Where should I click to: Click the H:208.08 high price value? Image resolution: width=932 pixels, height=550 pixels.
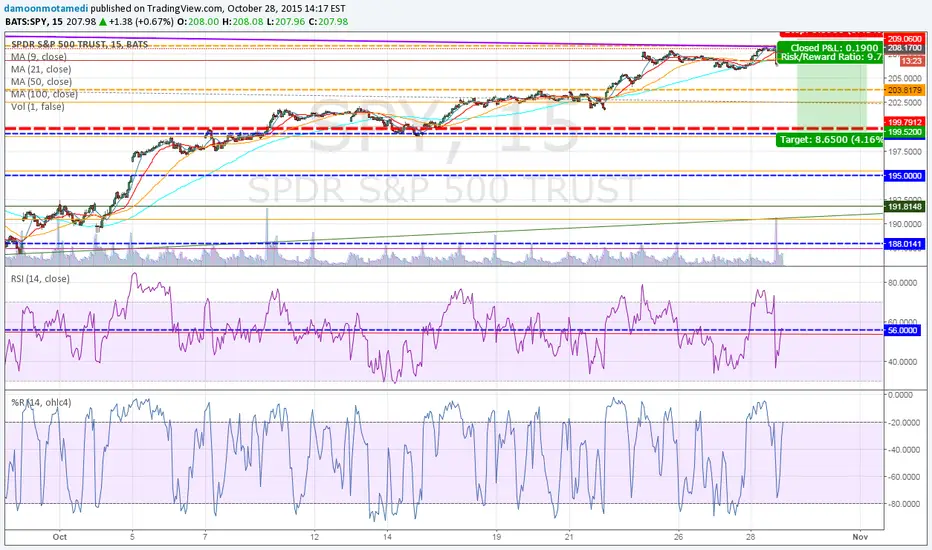(x=241, y=21)
